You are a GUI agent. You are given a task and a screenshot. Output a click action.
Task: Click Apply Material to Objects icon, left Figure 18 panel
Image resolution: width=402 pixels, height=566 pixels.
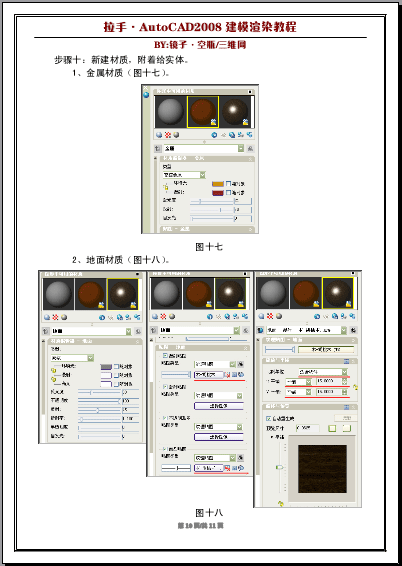(128, 317)
